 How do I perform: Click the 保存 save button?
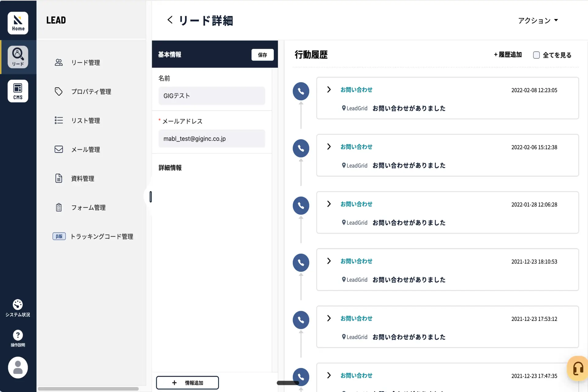[262, 55]
